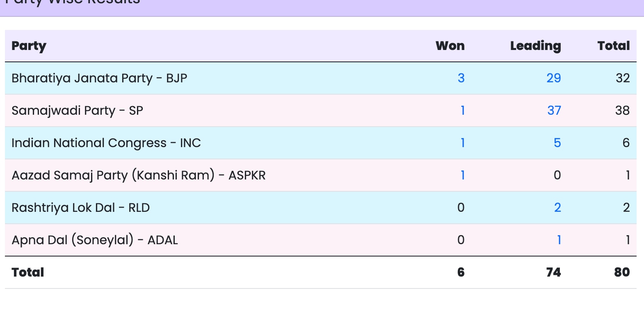
Task: Open Samajwadi Party leading count 37
Action: 554,110
